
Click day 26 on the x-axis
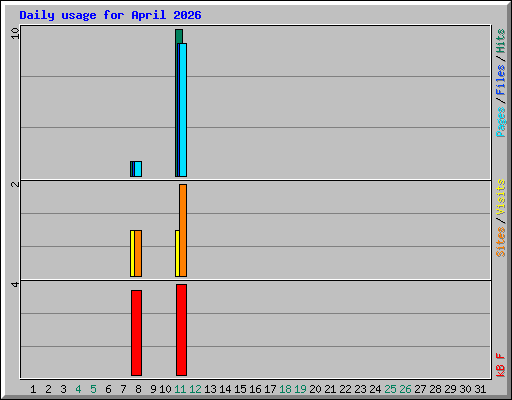tap(405, 389)
